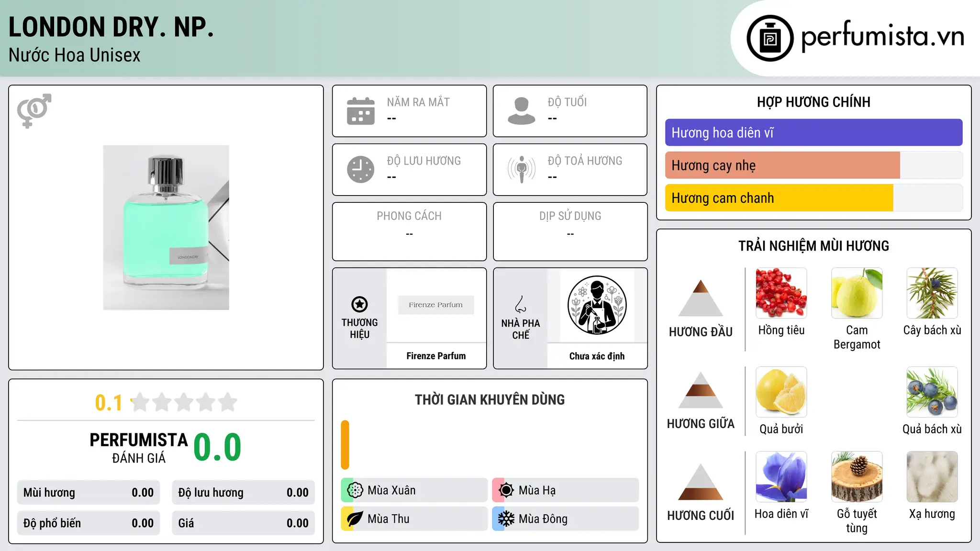
Task: Click the DỊP SỬ DỤNG label
Action: tap(570, 216)
